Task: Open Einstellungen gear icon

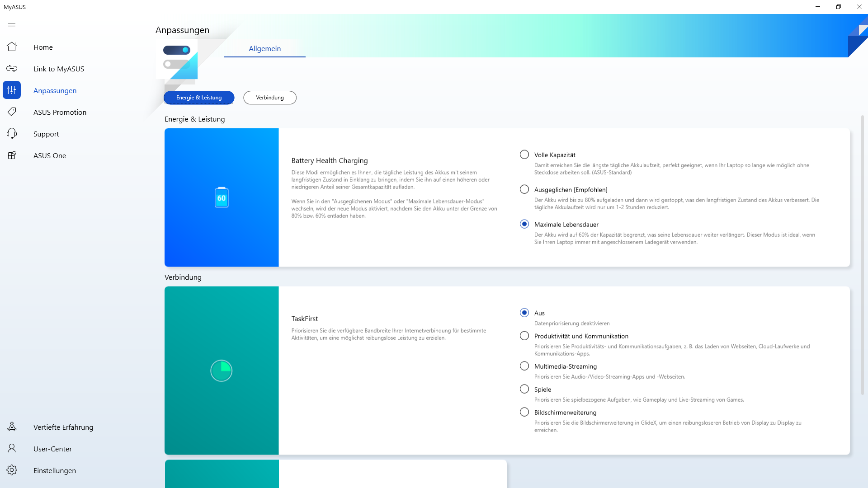Action: (x=12, y=470)
